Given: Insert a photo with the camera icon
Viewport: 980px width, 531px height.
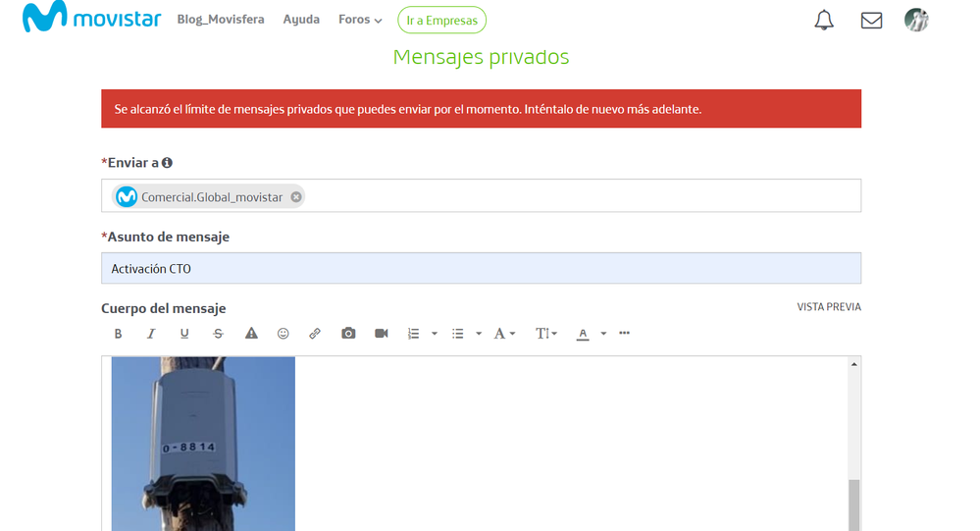Looking at the screenshot, I should pos(348,334).
